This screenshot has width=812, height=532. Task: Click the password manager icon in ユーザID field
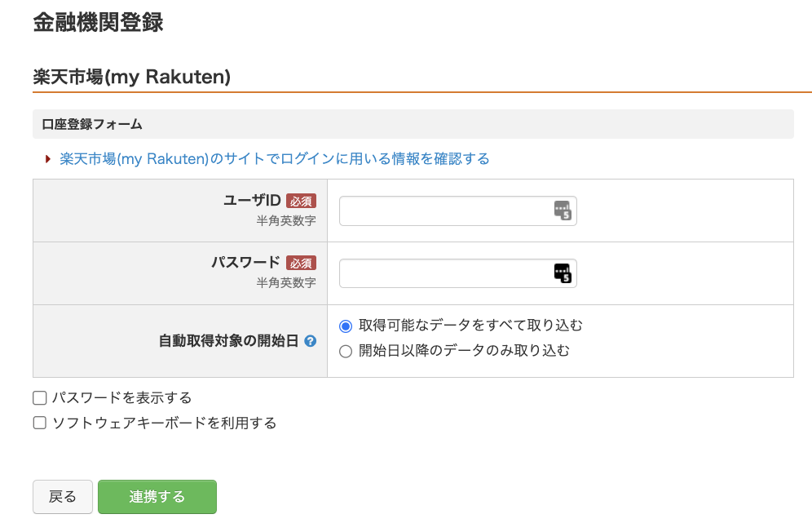coord(563,211)
